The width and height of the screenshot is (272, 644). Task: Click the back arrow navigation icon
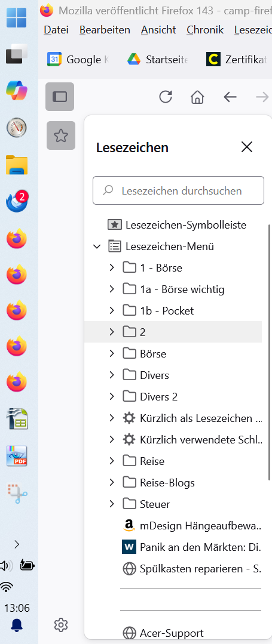pyautogui.click(x=230, y=97)
